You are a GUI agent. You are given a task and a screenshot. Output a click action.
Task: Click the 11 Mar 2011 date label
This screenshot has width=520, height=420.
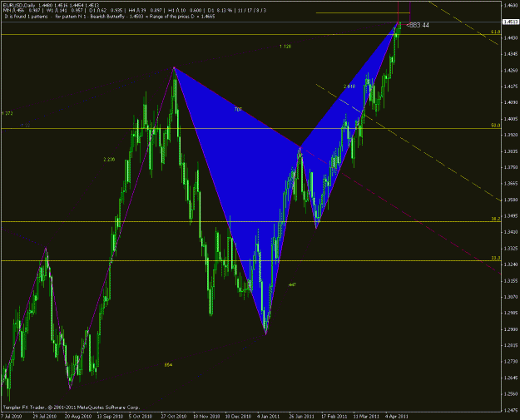[366, 417]
